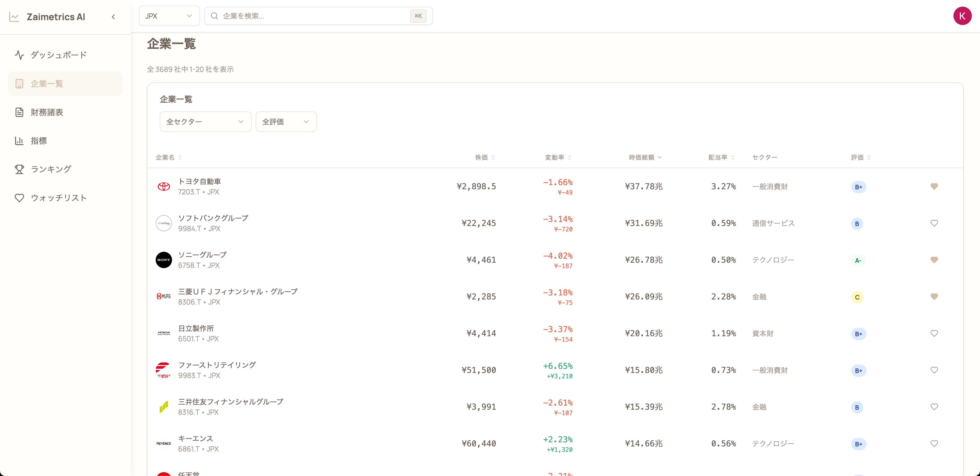The height and width of the screenshot is (476, 980).
Task: Click the Fast Retailing logo icon
Action: (164, 370)
